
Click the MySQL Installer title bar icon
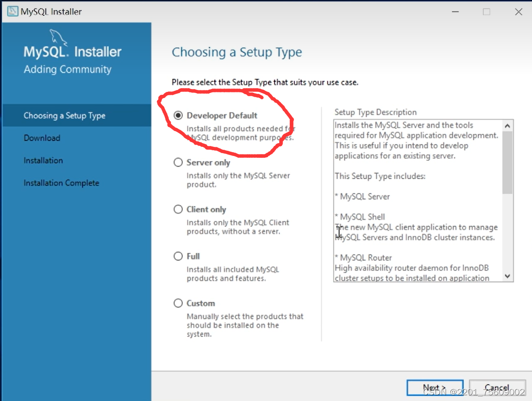tap(12, 11)
